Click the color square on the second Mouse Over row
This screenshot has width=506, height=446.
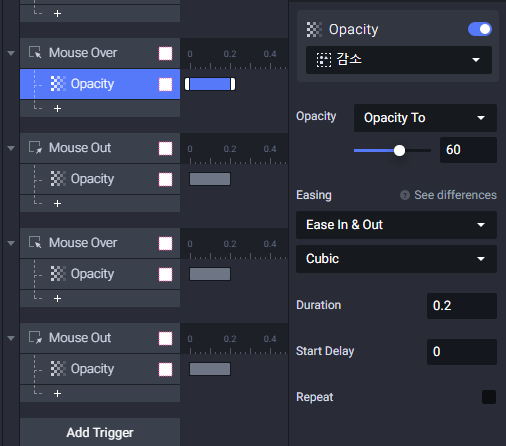(x=165, y=243)
